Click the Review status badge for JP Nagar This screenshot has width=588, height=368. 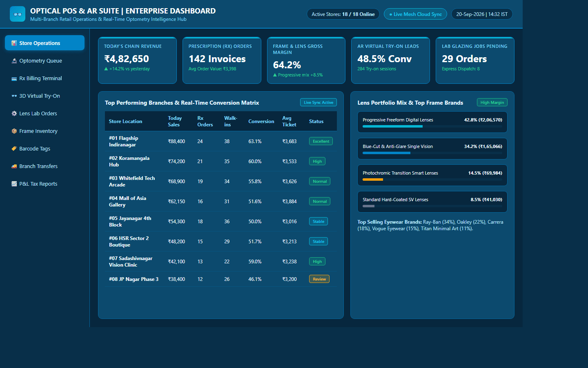319,279
